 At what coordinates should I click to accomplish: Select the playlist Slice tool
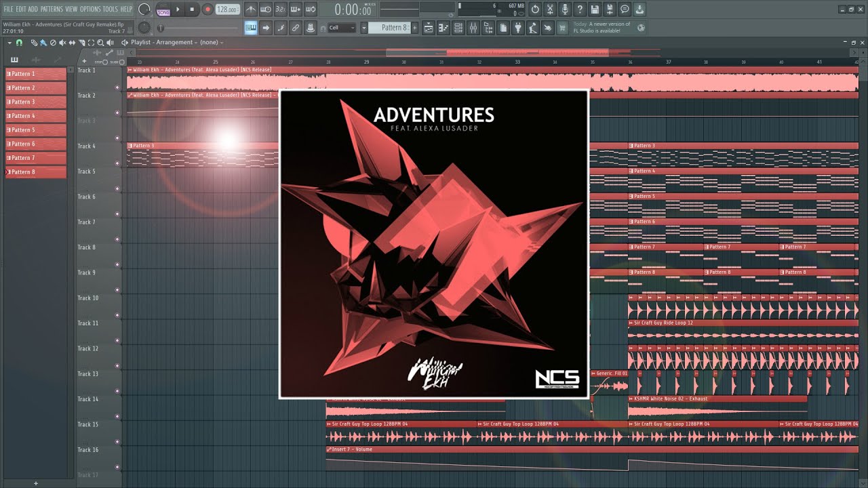pos(81,42)
